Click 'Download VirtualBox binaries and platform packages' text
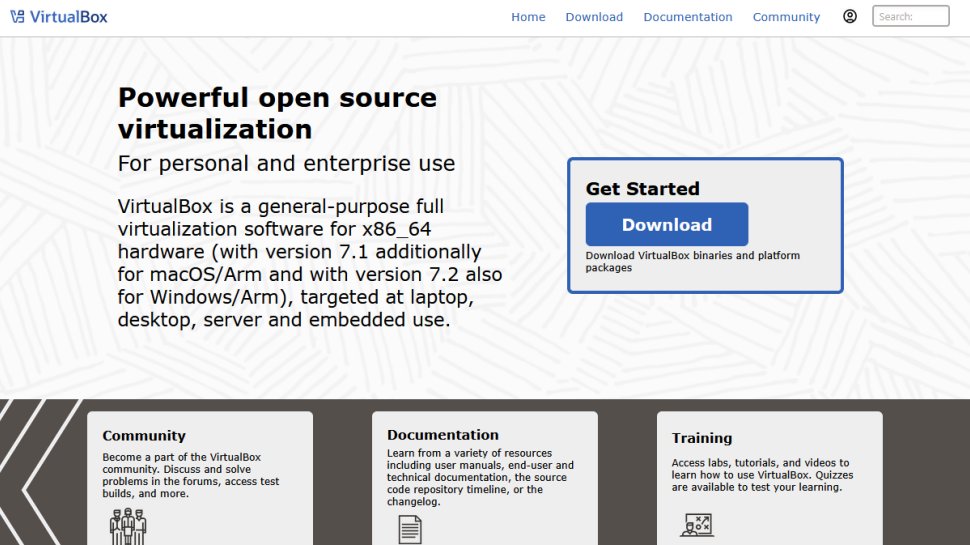This screenshot has width=970, height=545. (693, 262)
